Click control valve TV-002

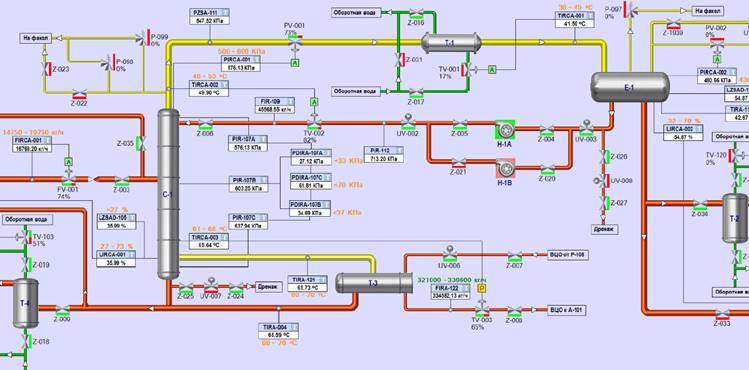tap(314, 123)
